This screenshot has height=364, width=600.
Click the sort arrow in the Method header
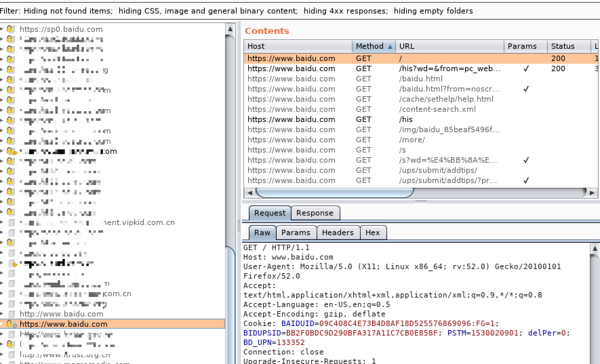click(390, 46)
